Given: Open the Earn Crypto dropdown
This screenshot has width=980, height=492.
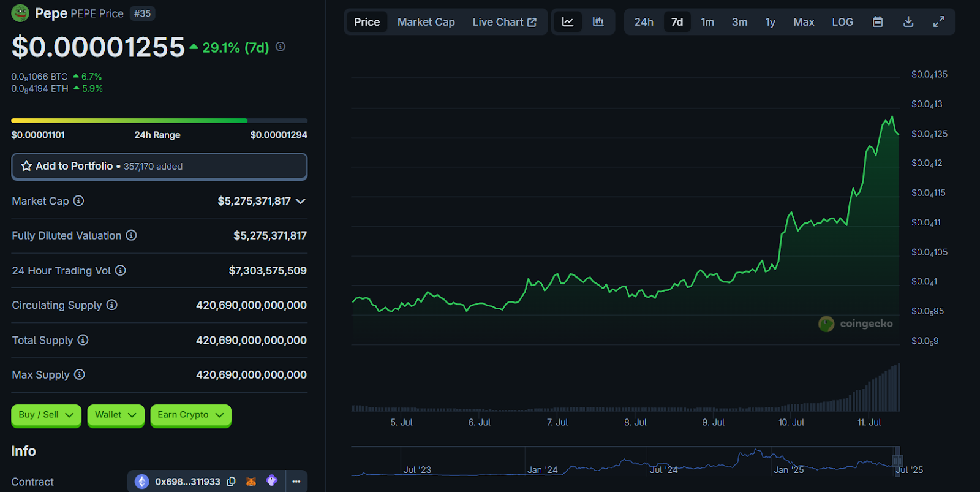Looking at the screenshot, I should click(190, 415).
